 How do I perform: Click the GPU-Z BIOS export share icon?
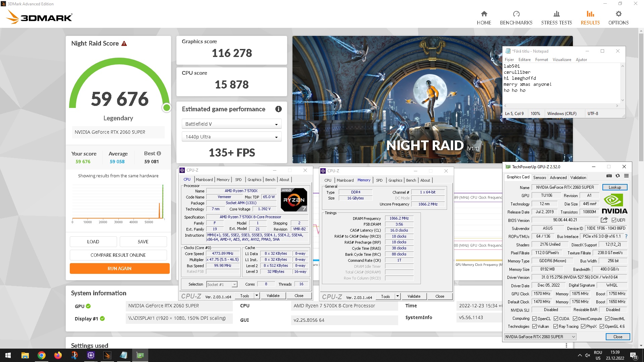(604, 220)
